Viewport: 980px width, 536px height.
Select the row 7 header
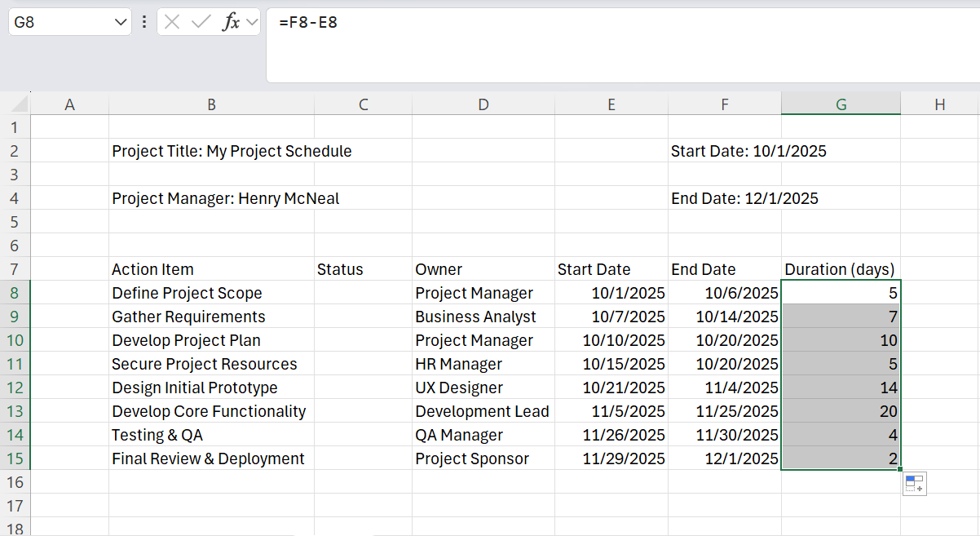pos(15,269)
